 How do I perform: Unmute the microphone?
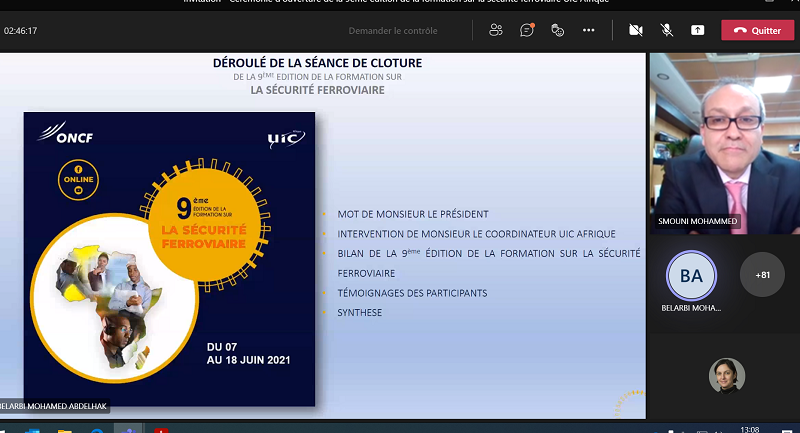667,31
